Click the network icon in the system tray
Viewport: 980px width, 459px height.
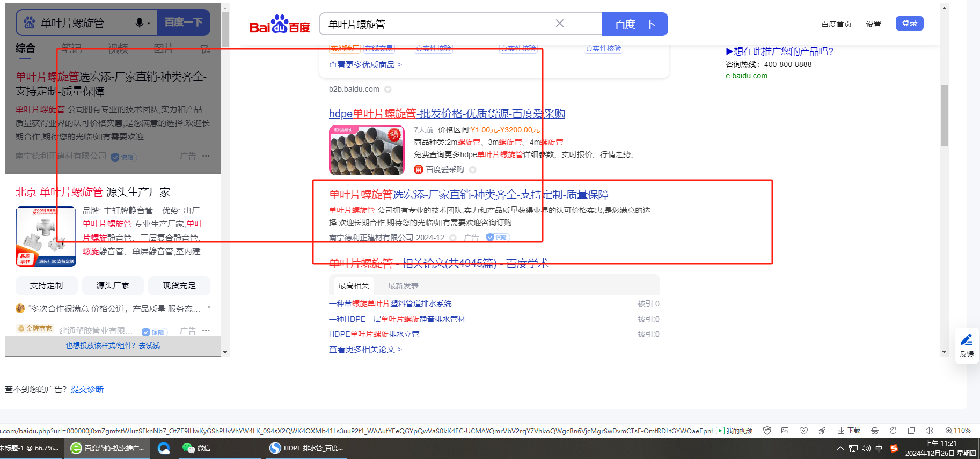(x=853, y=448)
